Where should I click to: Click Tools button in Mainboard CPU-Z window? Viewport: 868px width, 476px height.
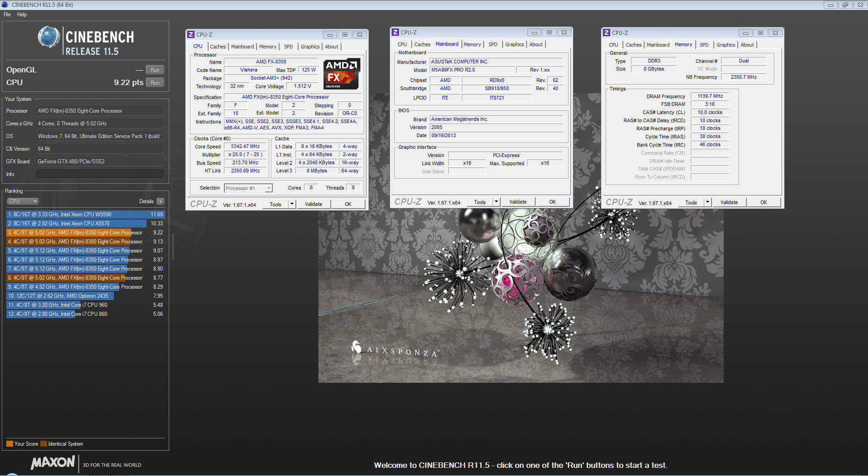[x=480, y=202]
